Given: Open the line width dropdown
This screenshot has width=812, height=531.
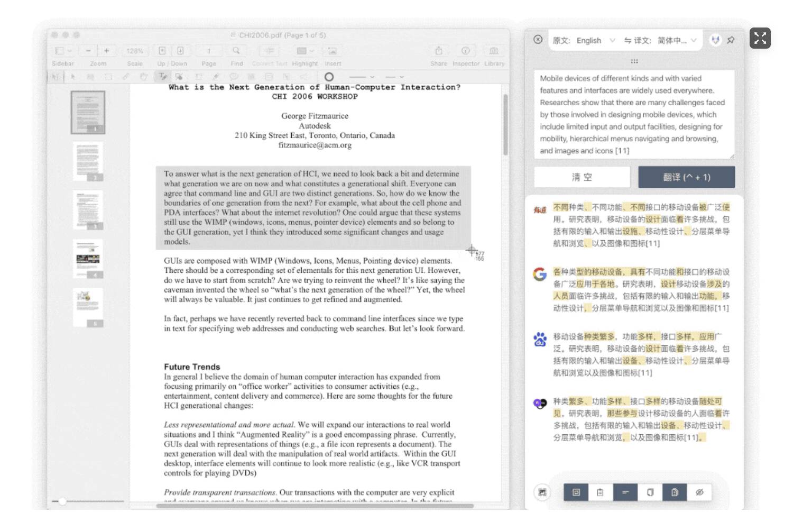Looking at the screenshot, I should pyautogui.click(x=395, y=77).
